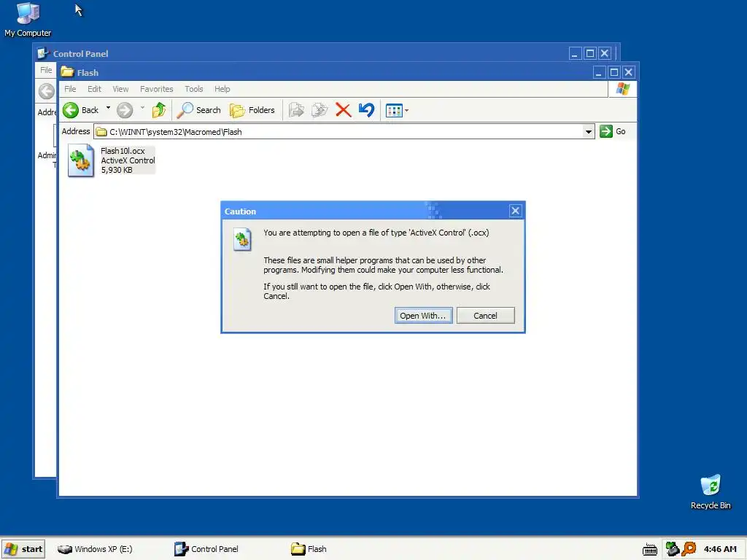Switch to Control Panel taskbar button

coord(206,549)
